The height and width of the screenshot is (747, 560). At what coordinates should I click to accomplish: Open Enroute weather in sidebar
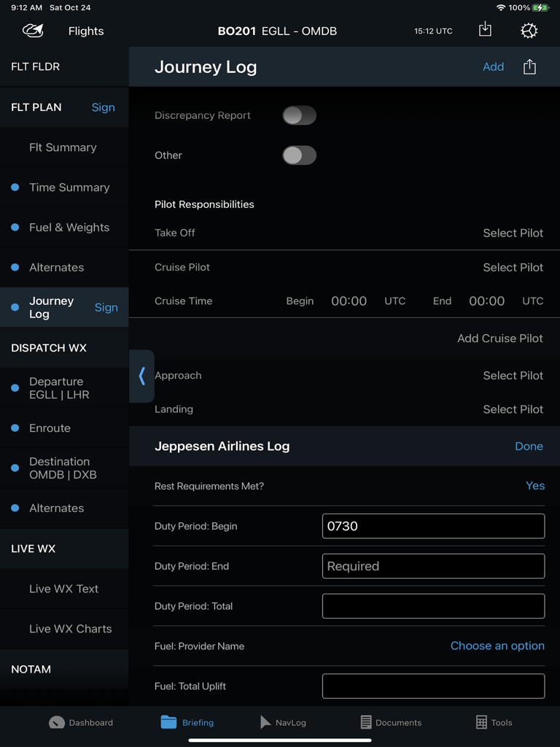pyautogui.click(x=64, y=427)
